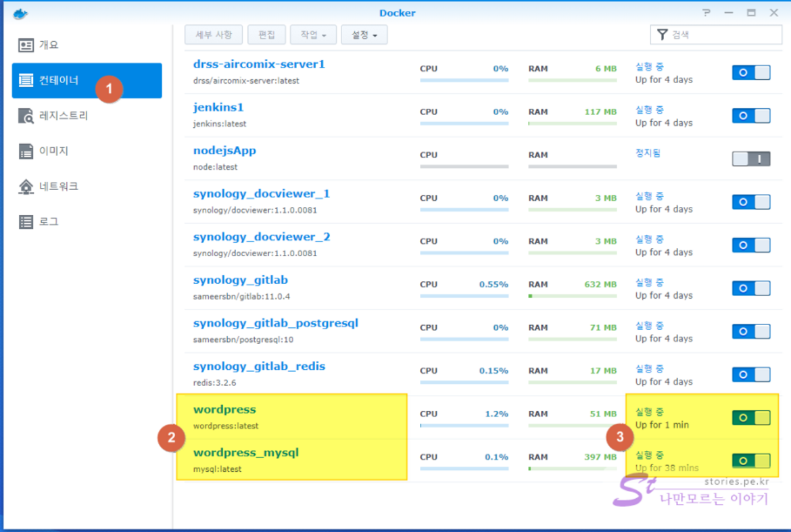Click the 편집 (Edit) button
791x532 pixels.
pos(266,34)
